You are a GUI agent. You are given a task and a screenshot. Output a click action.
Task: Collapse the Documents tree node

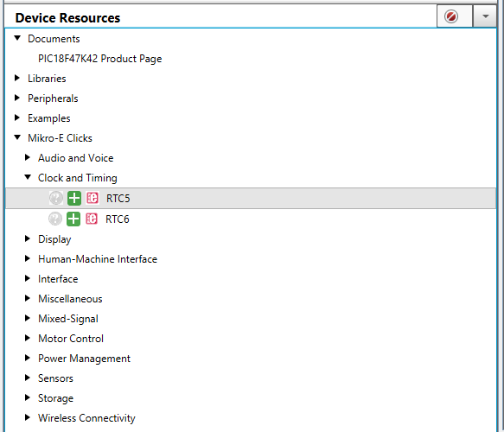(x=17, y=39)
